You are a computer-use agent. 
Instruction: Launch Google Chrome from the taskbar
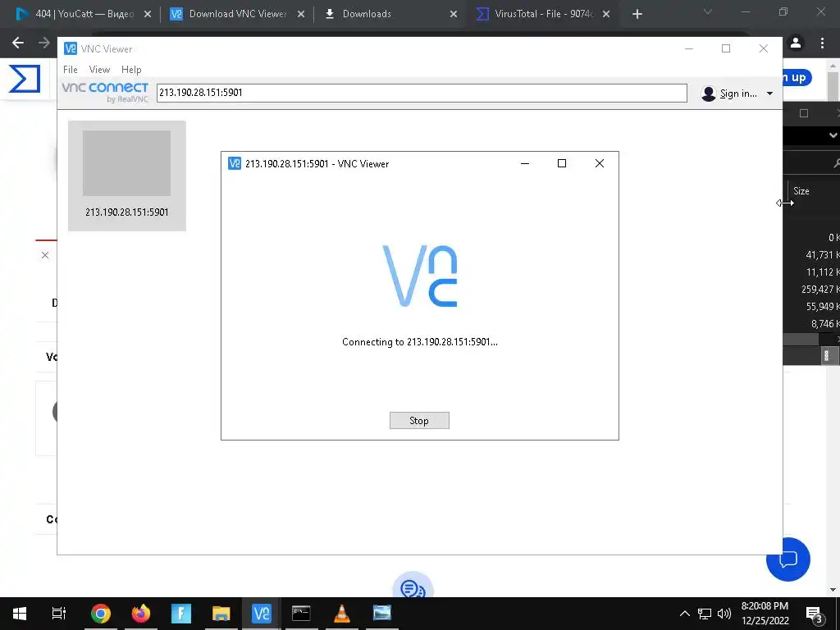pyautogui.click(x=101, y=614)
